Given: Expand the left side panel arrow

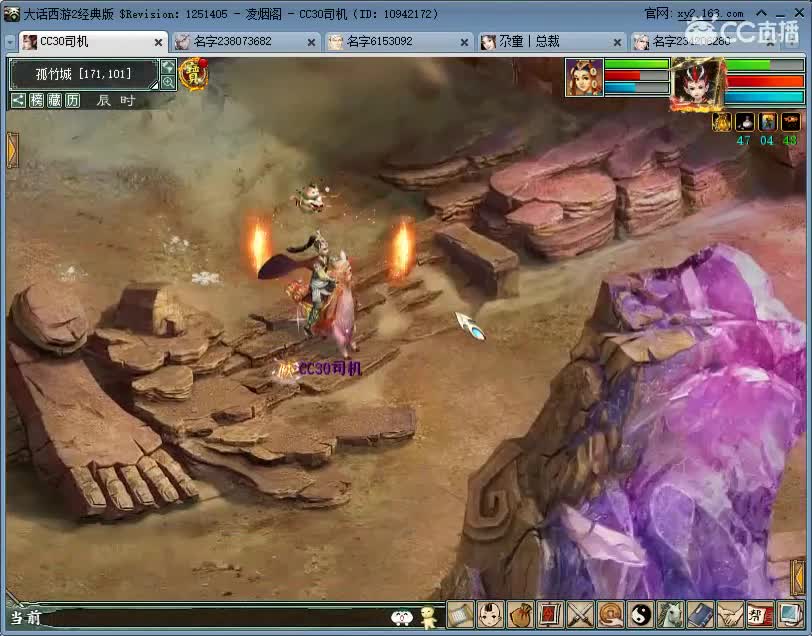Looking at the screenshot, I should (12, 150).
